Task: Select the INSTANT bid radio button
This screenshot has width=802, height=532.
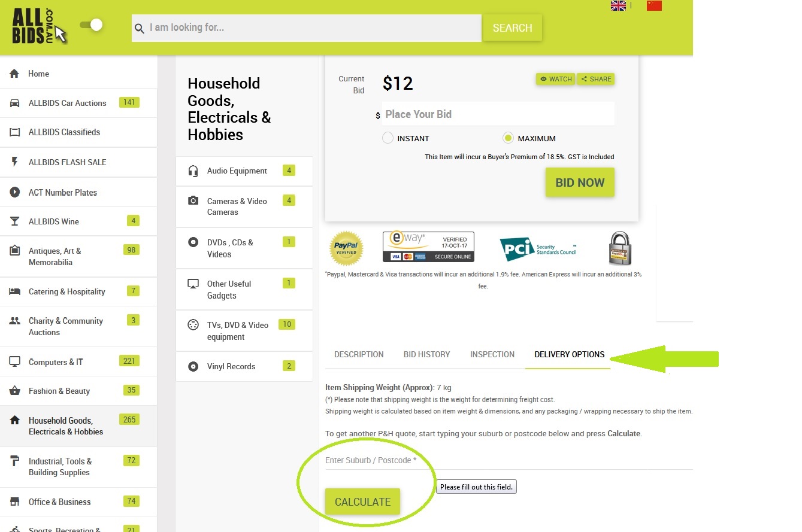Action: (x=388, y=138)
